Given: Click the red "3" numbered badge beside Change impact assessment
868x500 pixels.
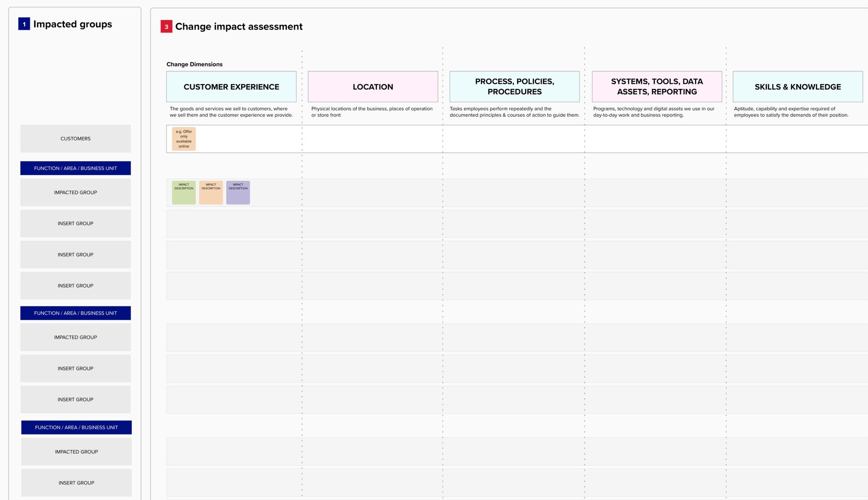Looking at the screenshot, I should [166, 26].
